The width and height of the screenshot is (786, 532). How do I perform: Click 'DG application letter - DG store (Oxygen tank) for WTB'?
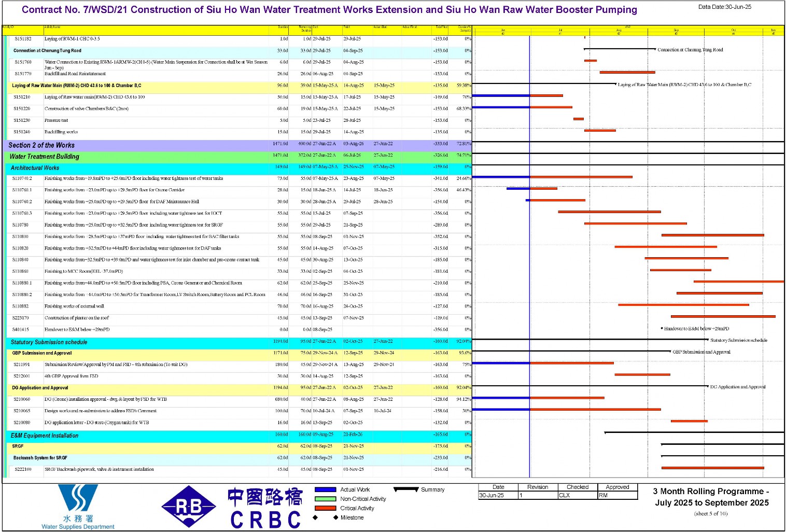click(97, 423)
